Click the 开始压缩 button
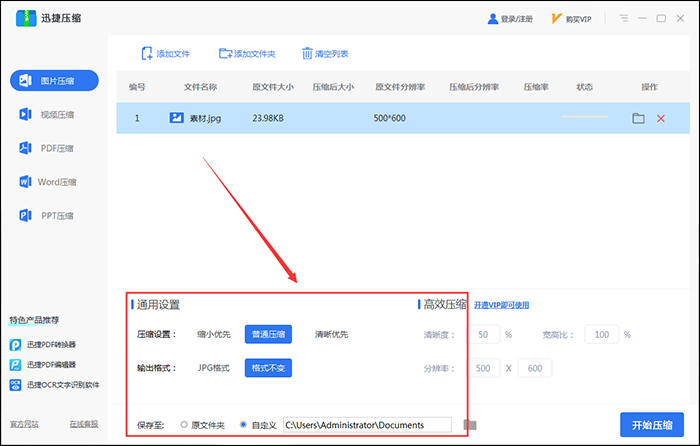700x446 pixels. point(652,425)
